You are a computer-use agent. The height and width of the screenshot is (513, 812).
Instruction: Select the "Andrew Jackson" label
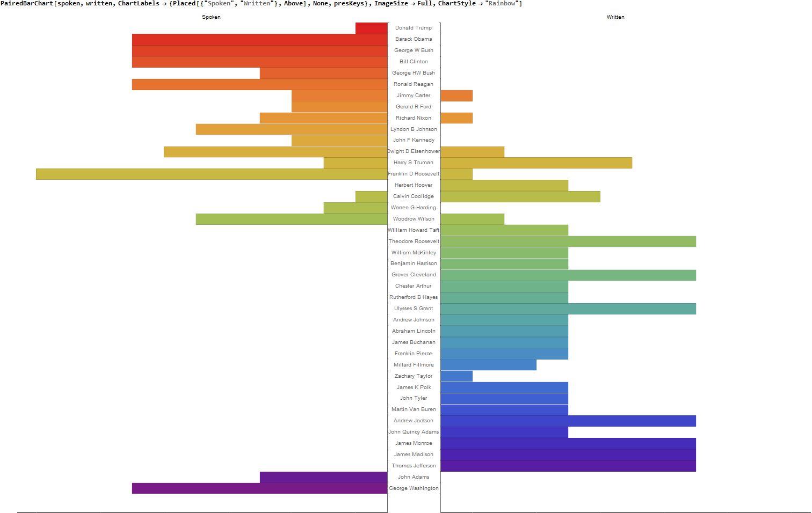pos(414,421)
